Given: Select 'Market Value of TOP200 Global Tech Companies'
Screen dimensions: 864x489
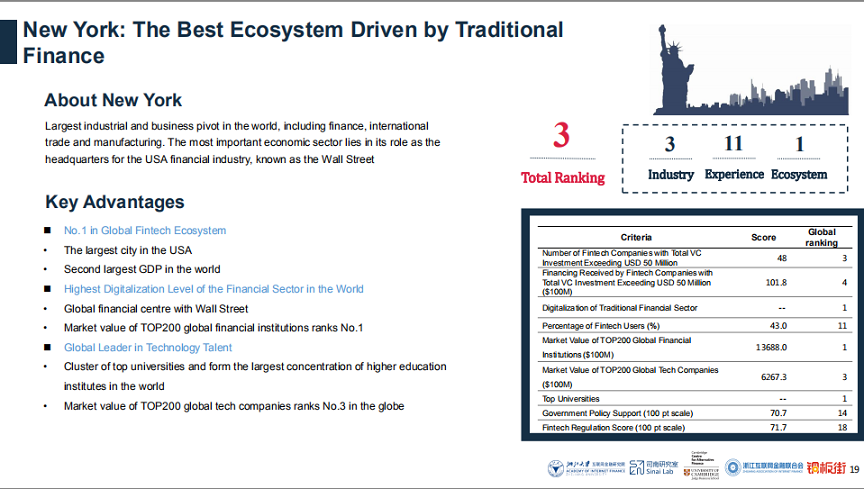Looking at the screenshot, I should pos(630,377).
